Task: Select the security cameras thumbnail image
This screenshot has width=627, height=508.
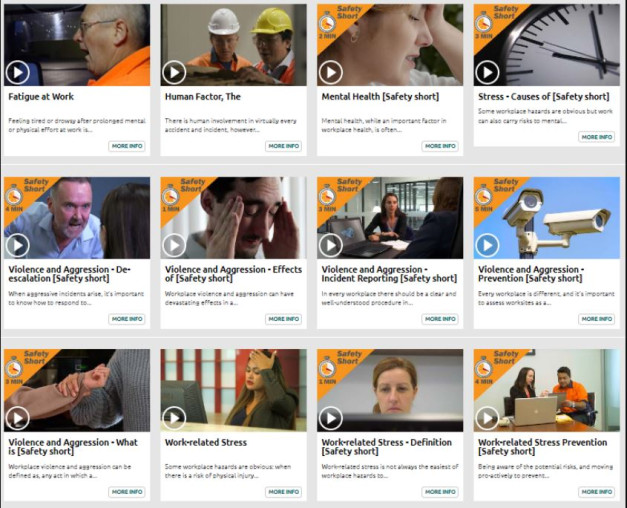Action: coord(547,218)
